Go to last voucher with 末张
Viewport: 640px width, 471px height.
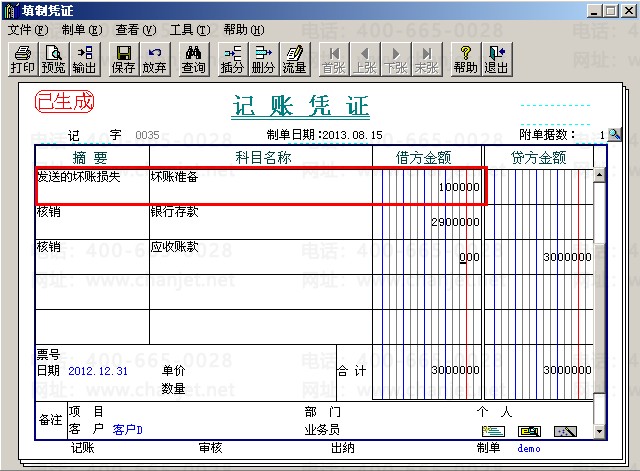(427, 60)
